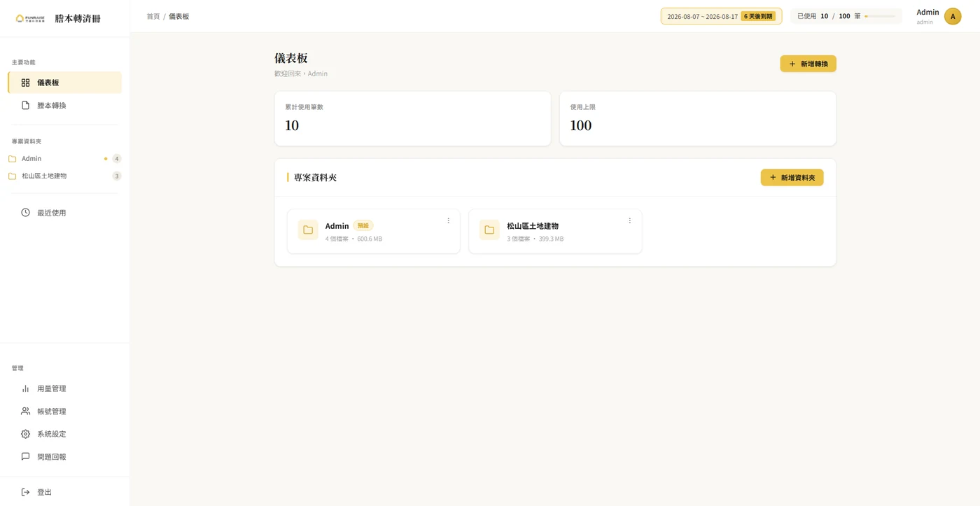The height and width of the screenshot is (506, 980).
Task: Click the 謄本轉換 document icon
Action: point(25,106)
